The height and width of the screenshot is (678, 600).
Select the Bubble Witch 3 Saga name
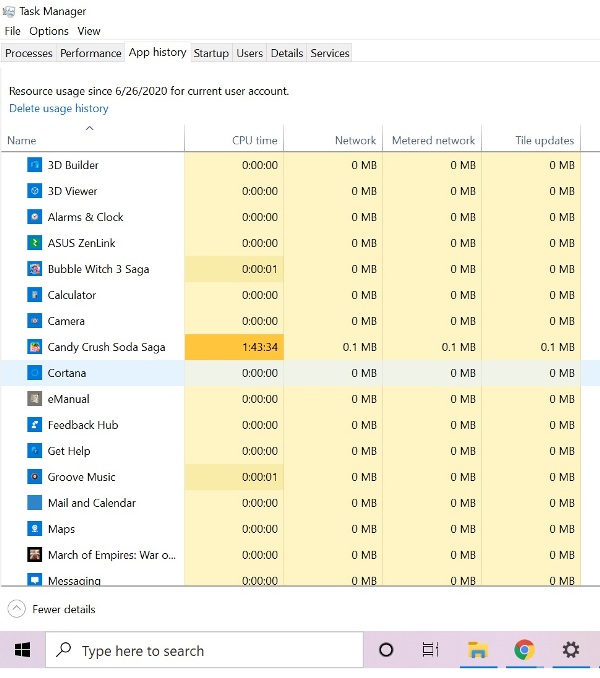[x=99, y=269]
